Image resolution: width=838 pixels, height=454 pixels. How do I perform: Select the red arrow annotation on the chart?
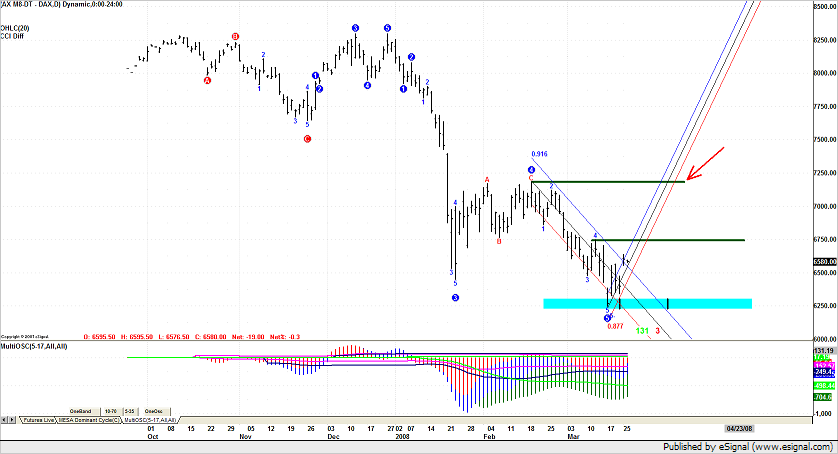coord(705,165)
